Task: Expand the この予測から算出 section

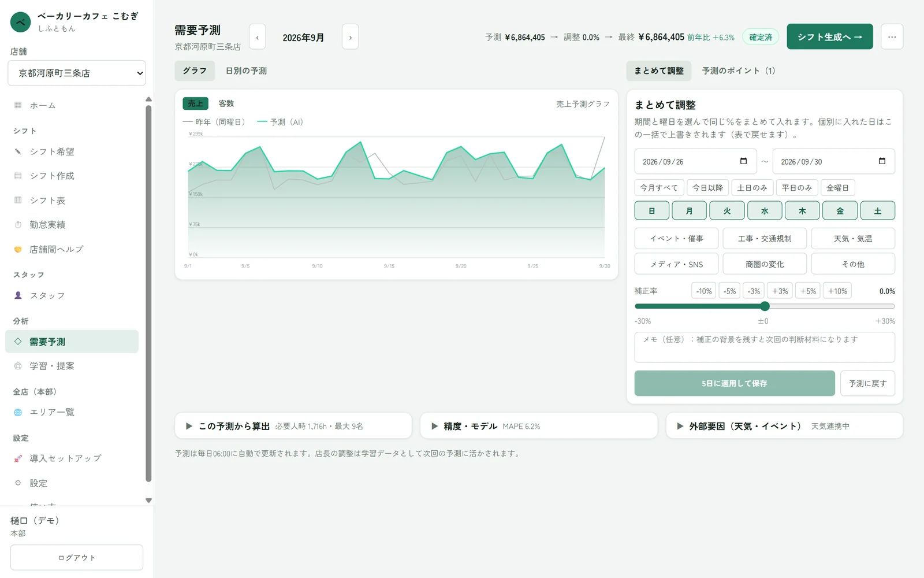Action: [293, 426]
